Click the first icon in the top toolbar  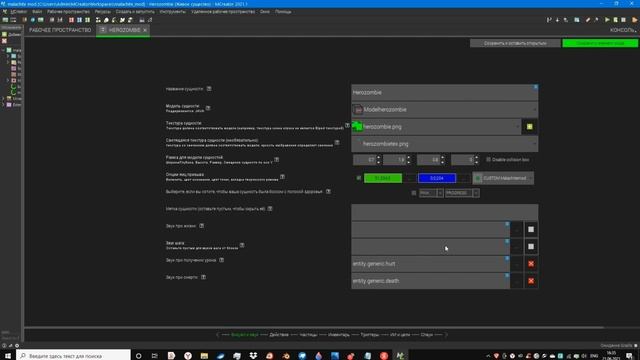[x=5, y=20]
